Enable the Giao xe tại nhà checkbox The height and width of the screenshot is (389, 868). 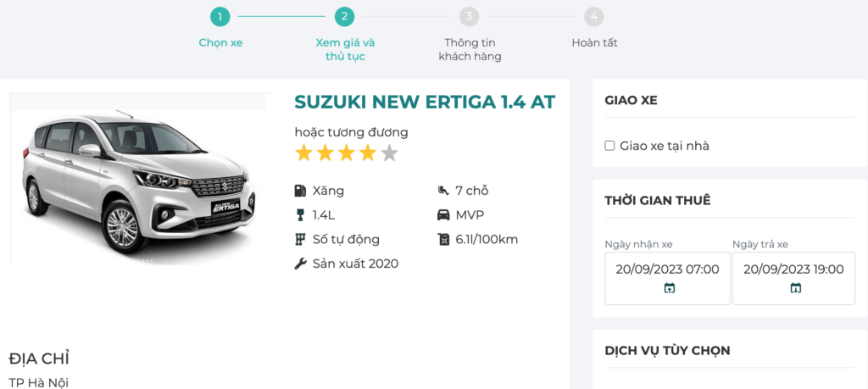click(609, 146)
